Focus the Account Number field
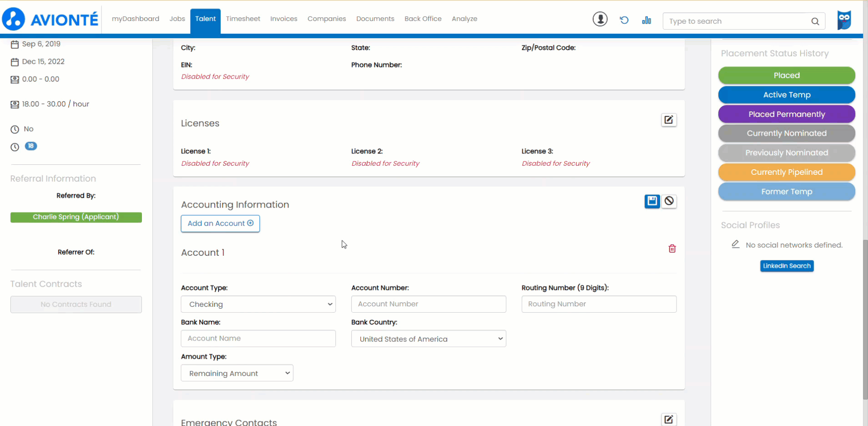868x426 pixels. (429, 304)
